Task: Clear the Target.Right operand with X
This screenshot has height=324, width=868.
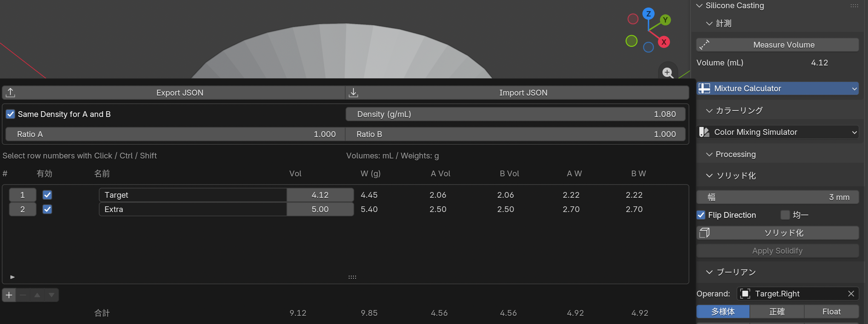Action: [x=851, y=294]
